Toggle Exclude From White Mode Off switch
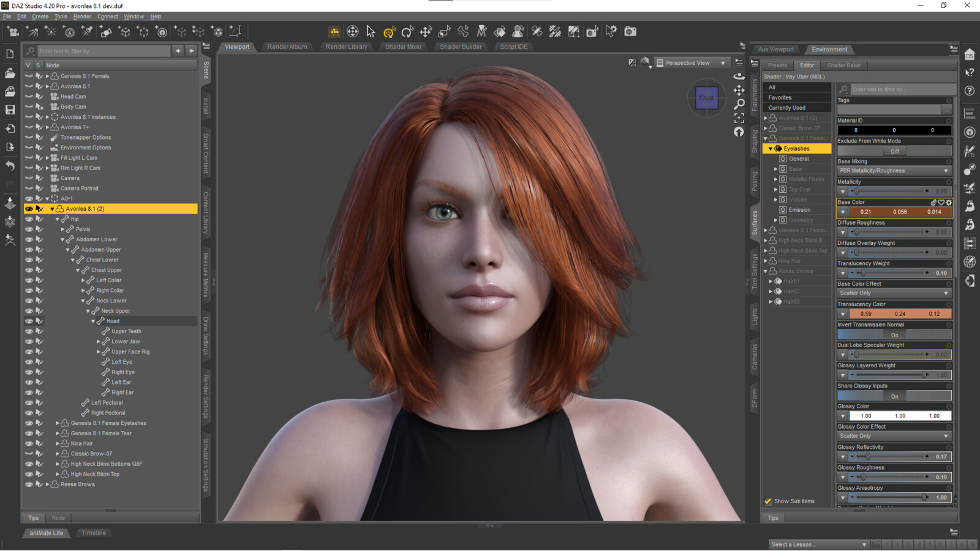980x551 pixels. click(x=894, y=151)
